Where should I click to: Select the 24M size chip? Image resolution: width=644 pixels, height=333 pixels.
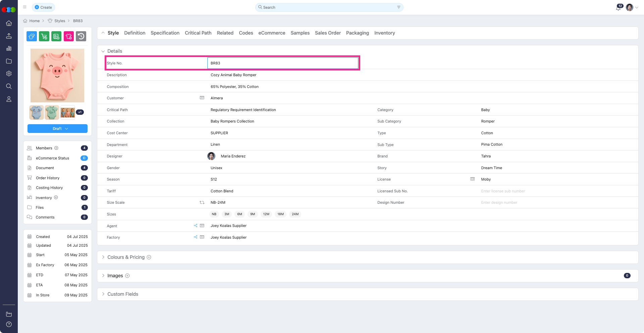pyautogui.click(x=295, y=214)
